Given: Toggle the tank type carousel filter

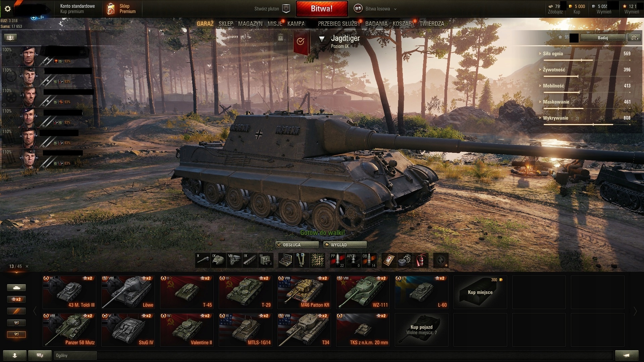Looking at the screenshot, I should [x=16, y=287].
